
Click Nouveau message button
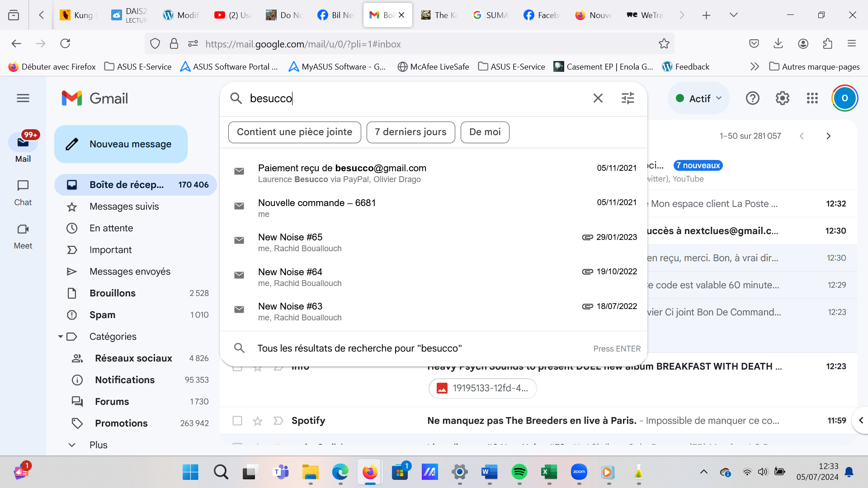click(121, 144)
